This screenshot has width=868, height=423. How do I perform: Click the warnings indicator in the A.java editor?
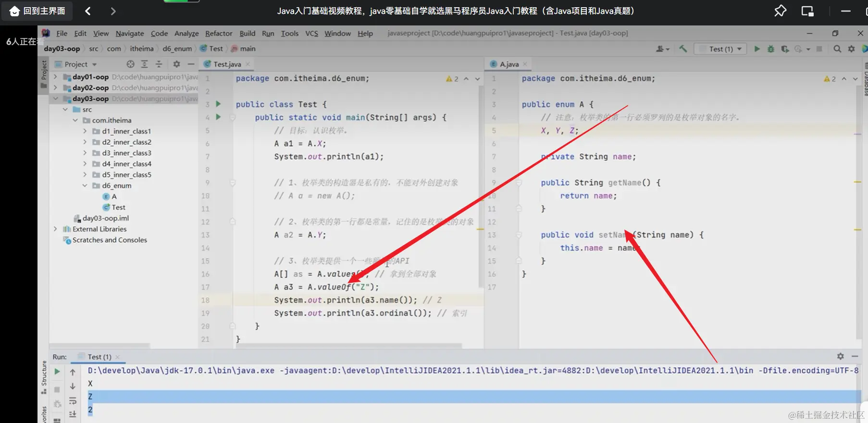point(830,79)
